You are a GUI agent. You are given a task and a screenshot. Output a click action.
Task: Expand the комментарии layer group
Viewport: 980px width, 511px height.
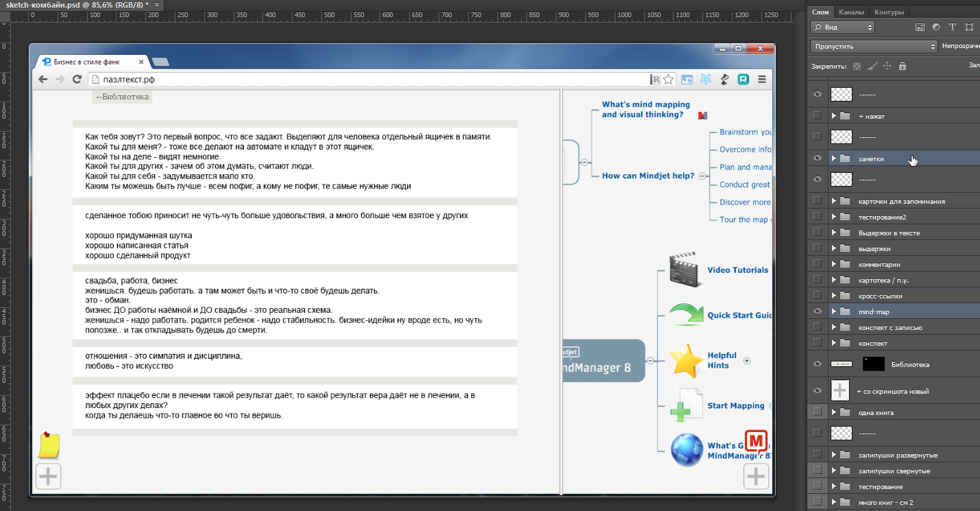pos(834,264)
